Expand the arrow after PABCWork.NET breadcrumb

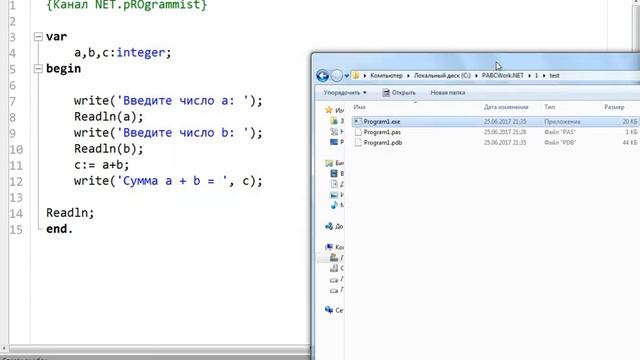pos(529,76)
